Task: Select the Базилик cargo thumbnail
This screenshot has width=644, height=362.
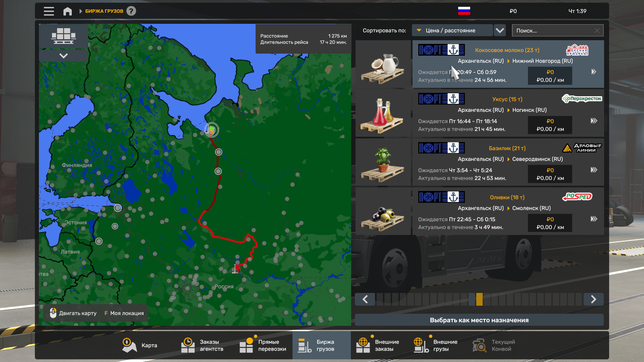Action: [x=383, y=162]
